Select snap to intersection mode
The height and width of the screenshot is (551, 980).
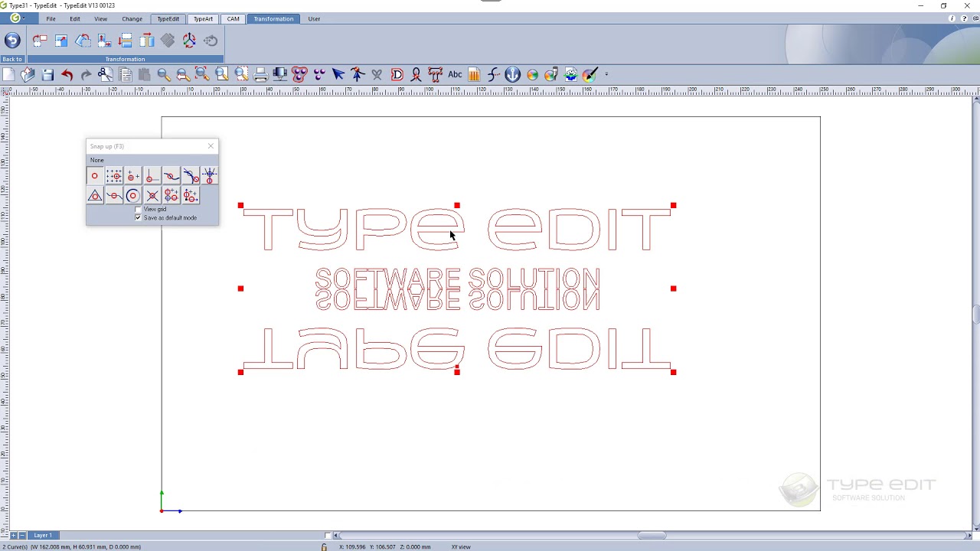(x=152, y=196)
